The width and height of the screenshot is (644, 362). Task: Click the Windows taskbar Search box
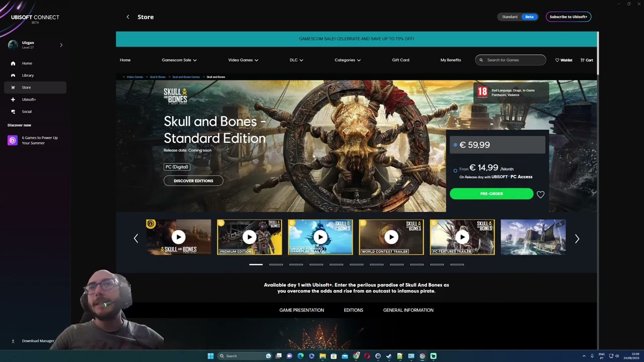245,356
